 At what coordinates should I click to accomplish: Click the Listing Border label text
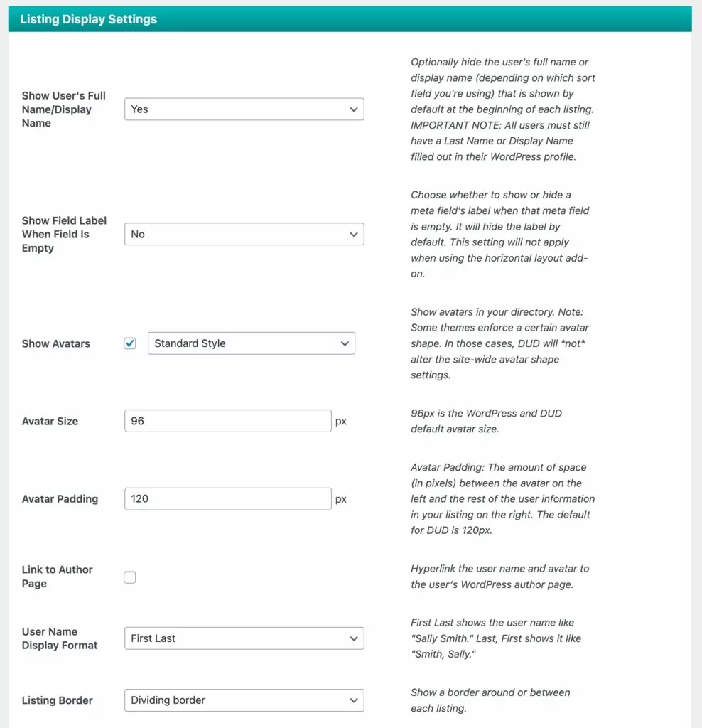tap(58, 700)
